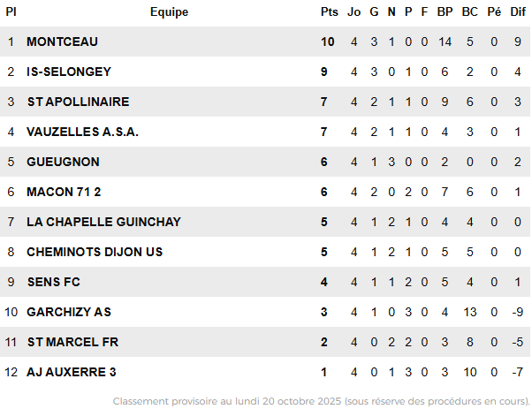This screenshot has width=532, height=409.
Task: Click CHEMINOTS DIJON US team name
Action: click(x=95, y=252)
